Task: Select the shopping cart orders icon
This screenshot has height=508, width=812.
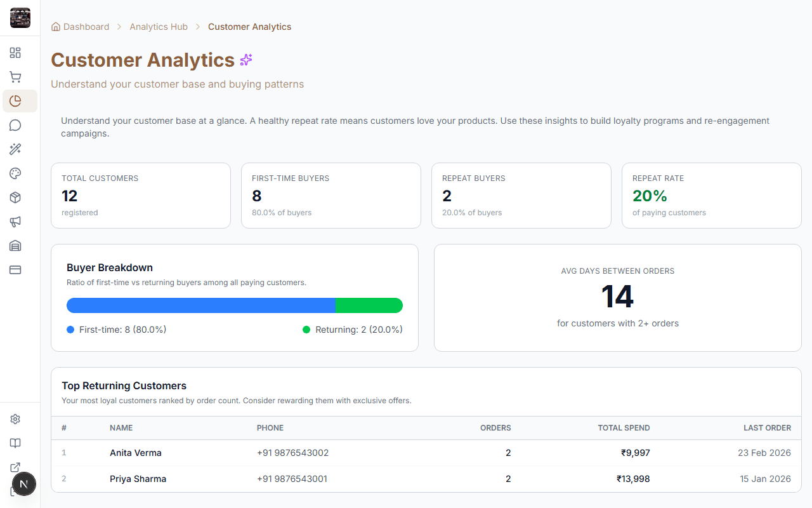Action: 15,76
